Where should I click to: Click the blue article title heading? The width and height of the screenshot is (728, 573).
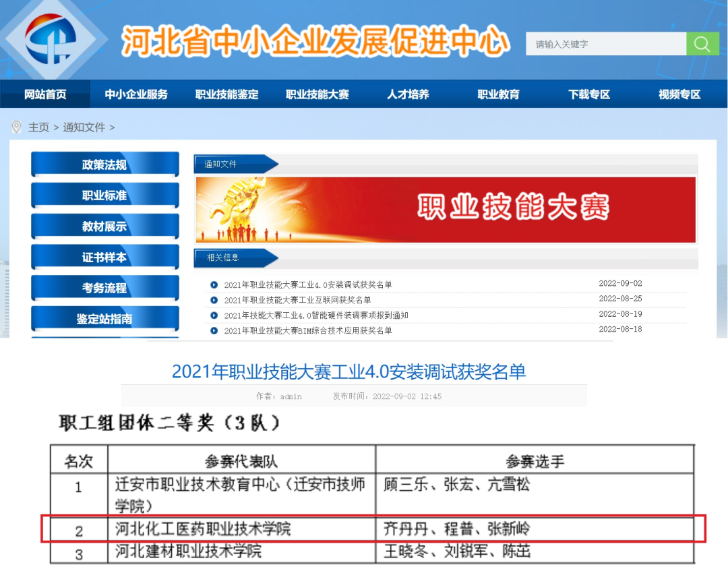click(348, 372)
